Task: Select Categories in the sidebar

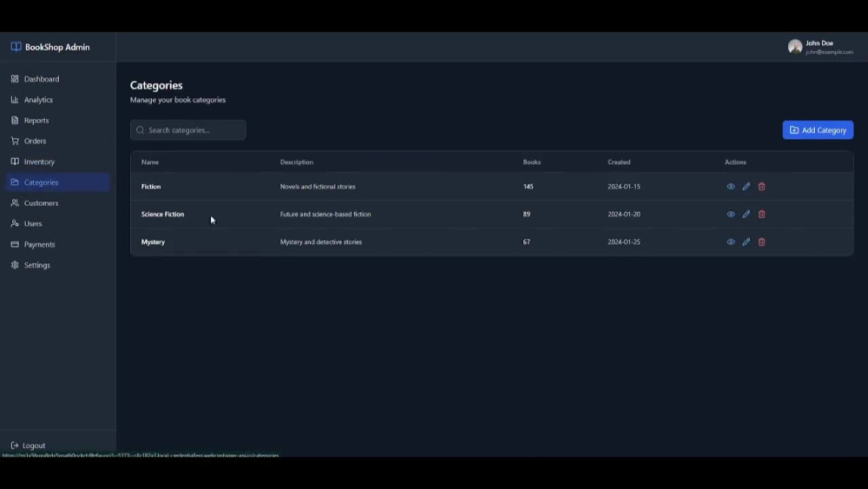Action: 57,182
